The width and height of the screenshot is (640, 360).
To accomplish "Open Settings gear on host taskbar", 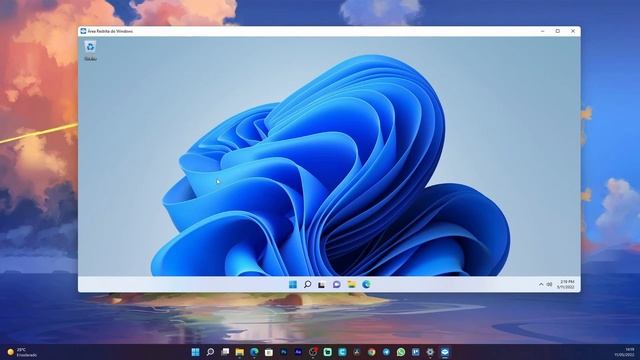I will click(430, 352).
